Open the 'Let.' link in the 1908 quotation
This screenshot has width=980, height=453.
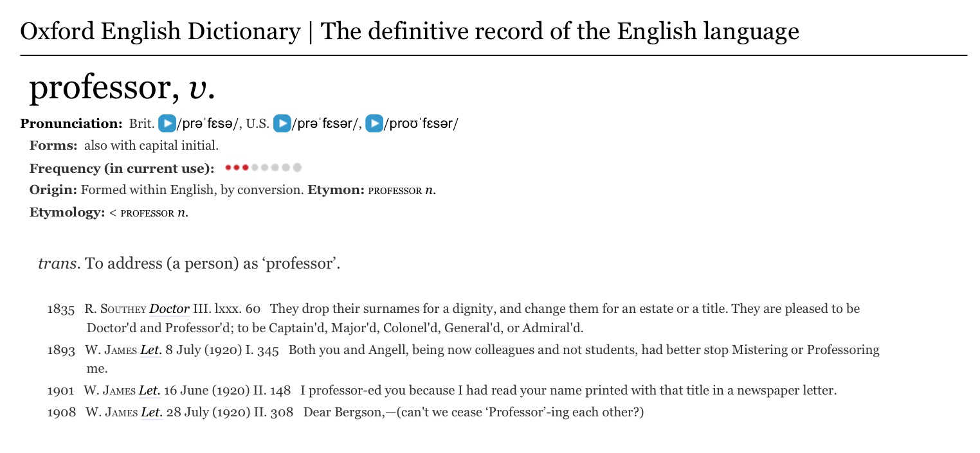tap(150, 413)
